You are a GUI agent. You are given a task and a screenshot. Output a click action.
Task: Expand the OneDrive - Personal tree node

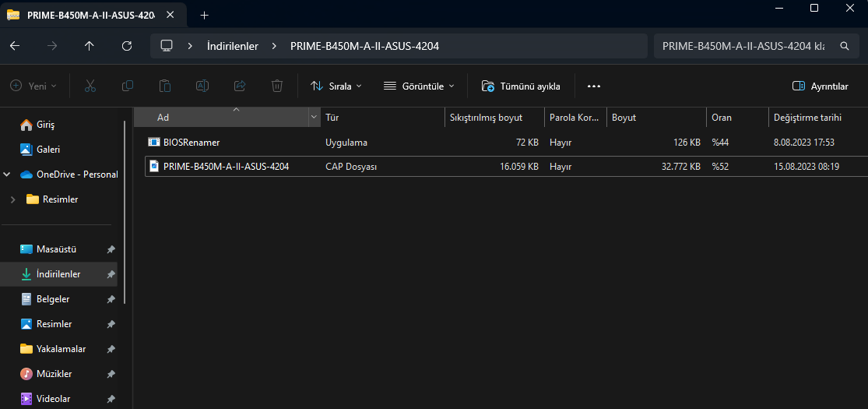point(8,175)
